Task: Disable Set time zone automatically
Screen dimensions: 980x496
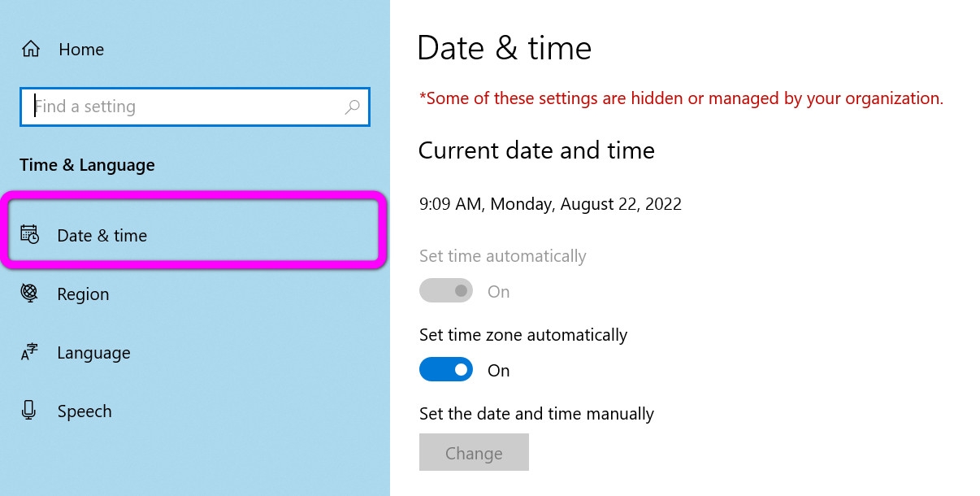Action: (x=446, y=369)
